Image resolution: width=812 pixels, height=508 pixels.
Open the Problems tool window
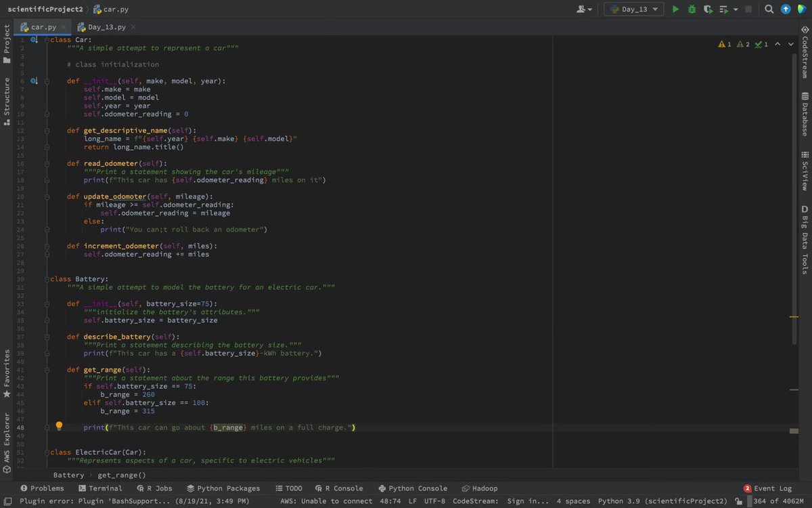(42, 488)
